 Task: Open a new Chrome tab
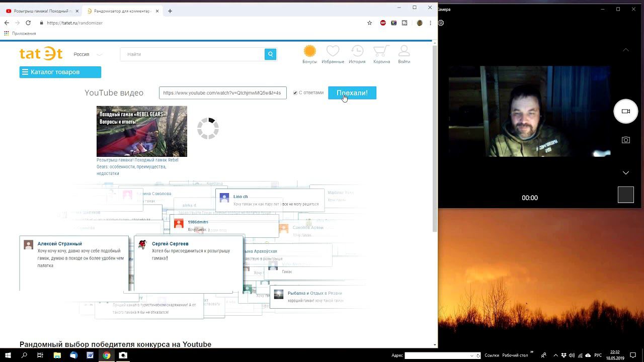(170, 11)
